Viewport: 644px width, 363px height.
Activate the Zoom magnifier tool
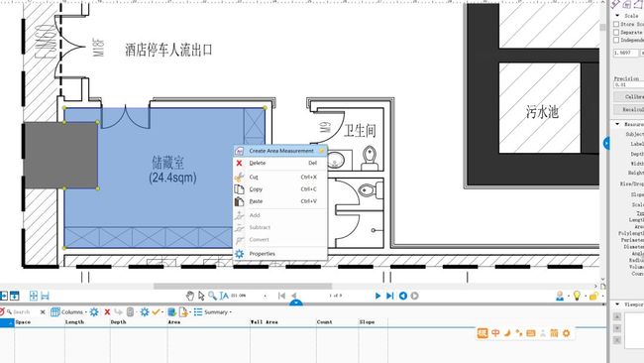pos(212,296)
